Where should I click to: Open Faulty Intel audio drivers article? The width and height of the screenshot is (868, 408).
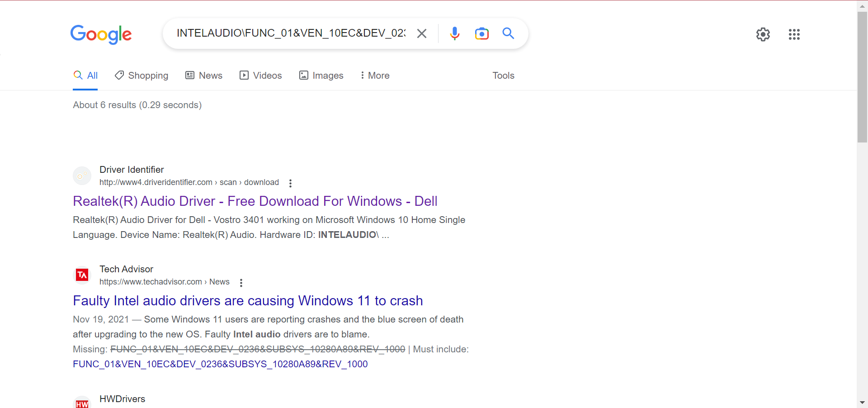coord(248,301)
